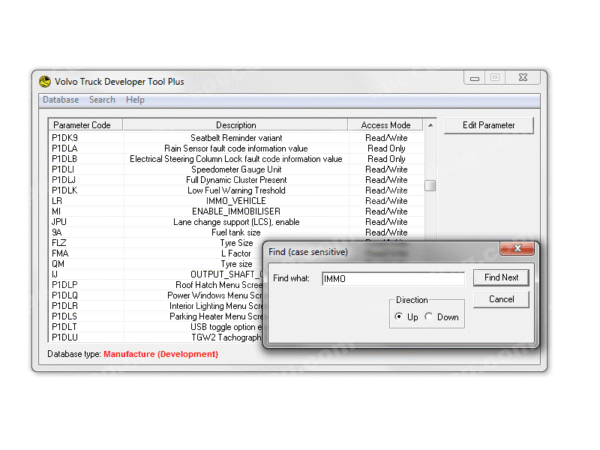Select the FMA parameter code

[60, 253]
